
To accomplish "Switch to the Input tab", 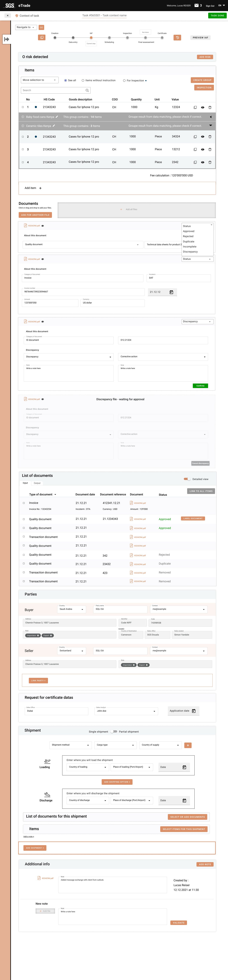I will 25,483.
